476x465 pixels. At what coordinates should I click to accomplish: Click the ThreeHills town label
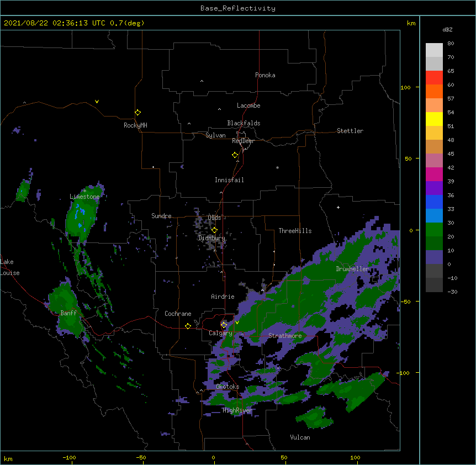point(295,231)
